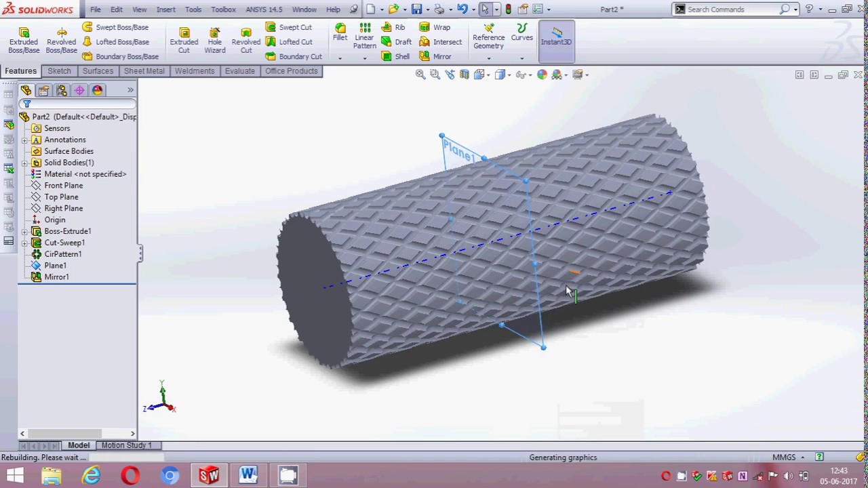Switch to the Sketch ribbon tab
The height and width of the screenshot is (488, 868).
click(x=59, y=71)
